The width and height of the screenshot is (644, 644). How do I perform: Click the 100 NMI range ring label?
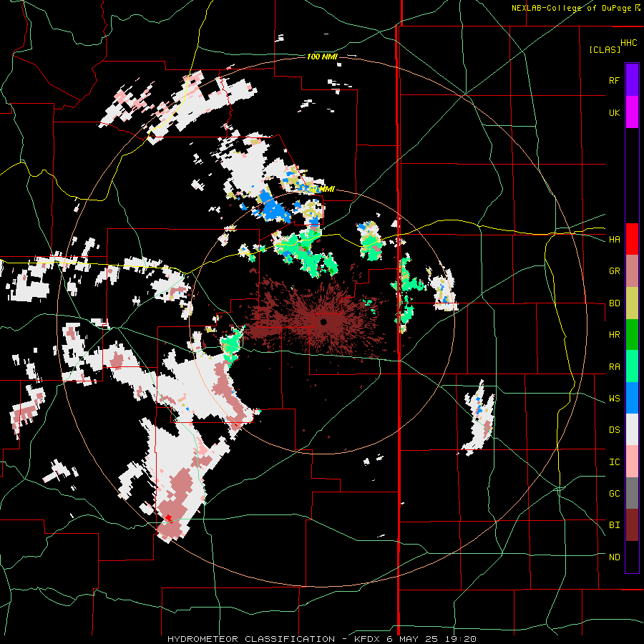click(x=322, y=57)
